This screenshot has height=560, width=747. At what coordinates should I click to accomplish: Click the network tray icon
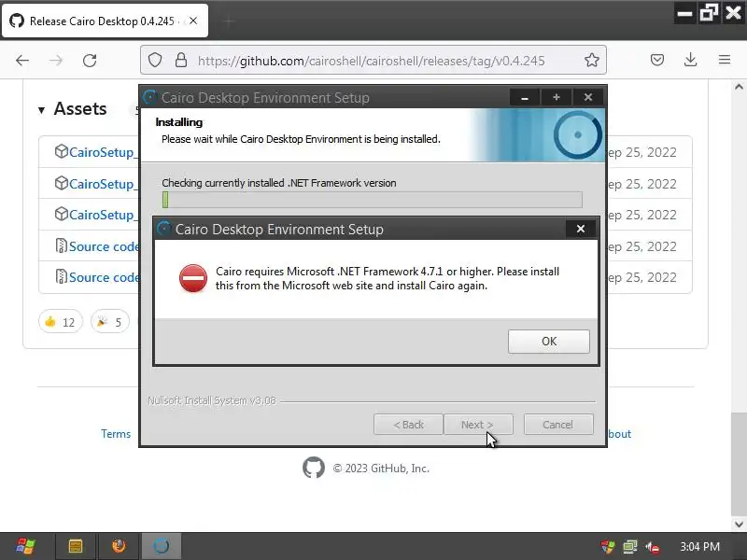629,547
